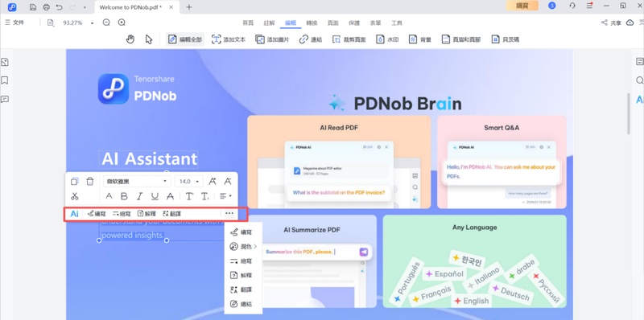Screen dimensions: 644x320
Task: Open the hamburger menu with red dot
Action: coord(590,6)
